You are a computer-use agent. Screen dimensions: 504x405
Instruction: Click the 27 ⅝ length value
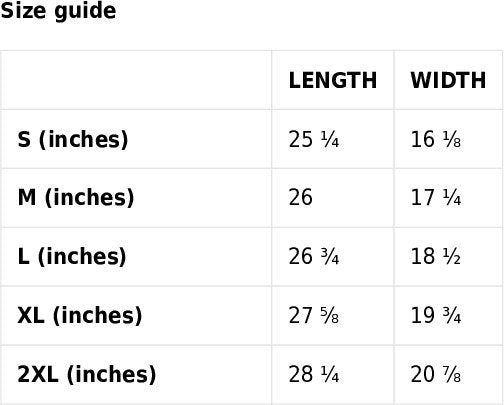[314, 315]
